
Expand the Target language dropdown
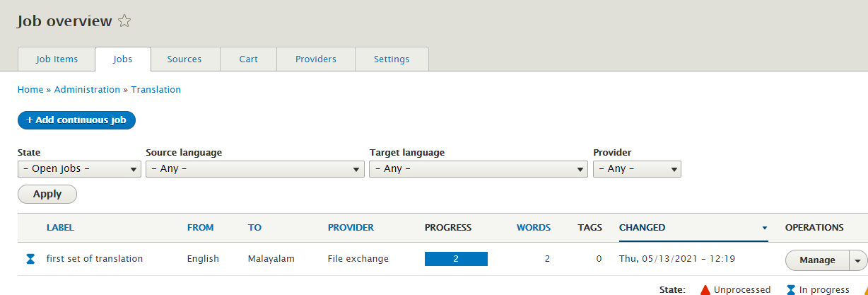[478, 169]
